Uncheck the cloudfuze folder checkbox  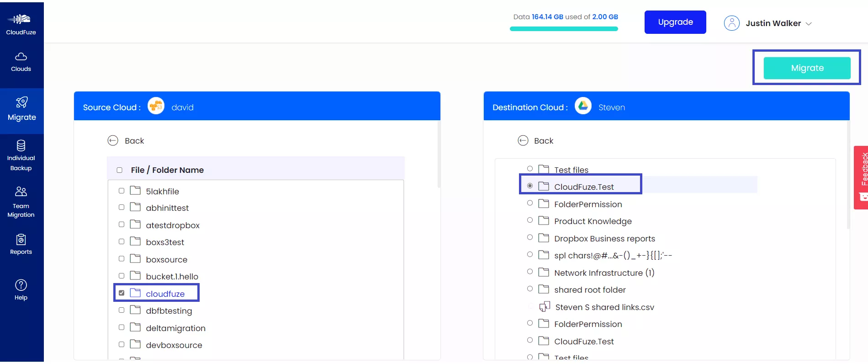[x=122, y=293]
